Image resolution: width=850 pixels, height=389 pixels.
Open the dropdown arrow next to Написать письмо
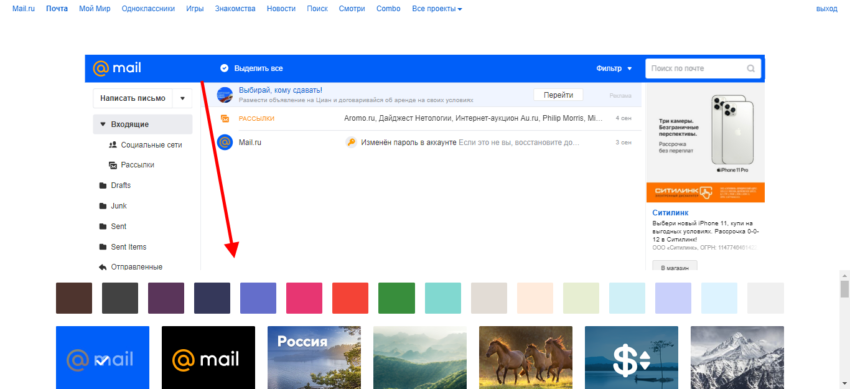[x=183, y=99]
